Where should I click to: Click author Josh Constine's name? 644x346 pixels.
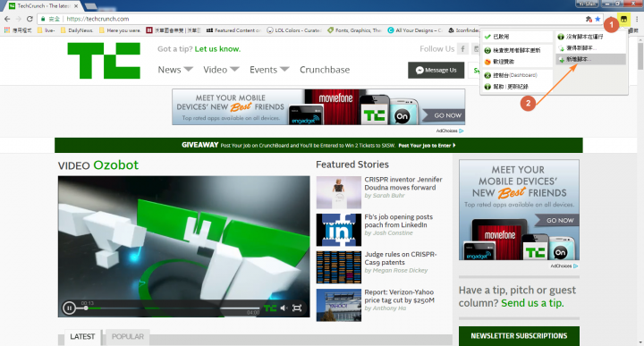393,232
